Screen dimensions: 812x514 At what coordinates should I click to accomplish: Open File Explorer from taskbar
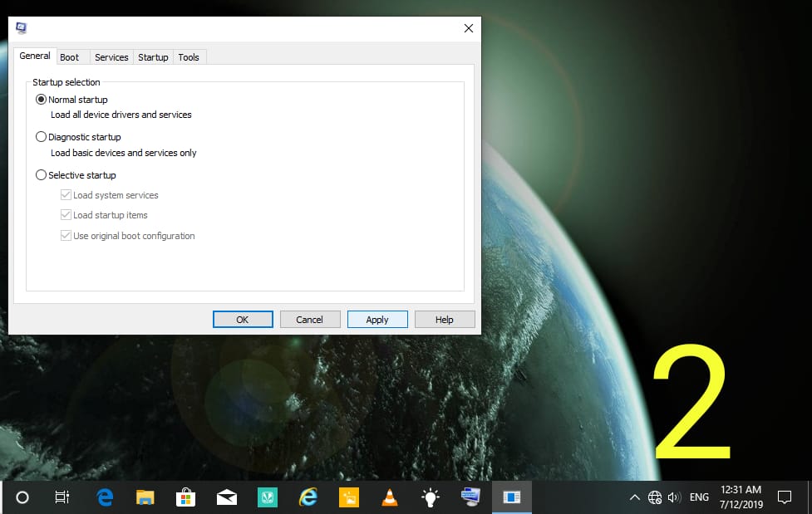coord(145,497)
